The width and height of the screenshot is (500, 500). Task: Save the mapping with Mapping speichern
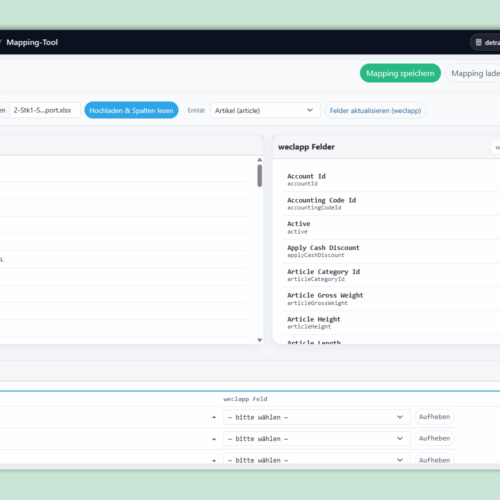point(400,73)
